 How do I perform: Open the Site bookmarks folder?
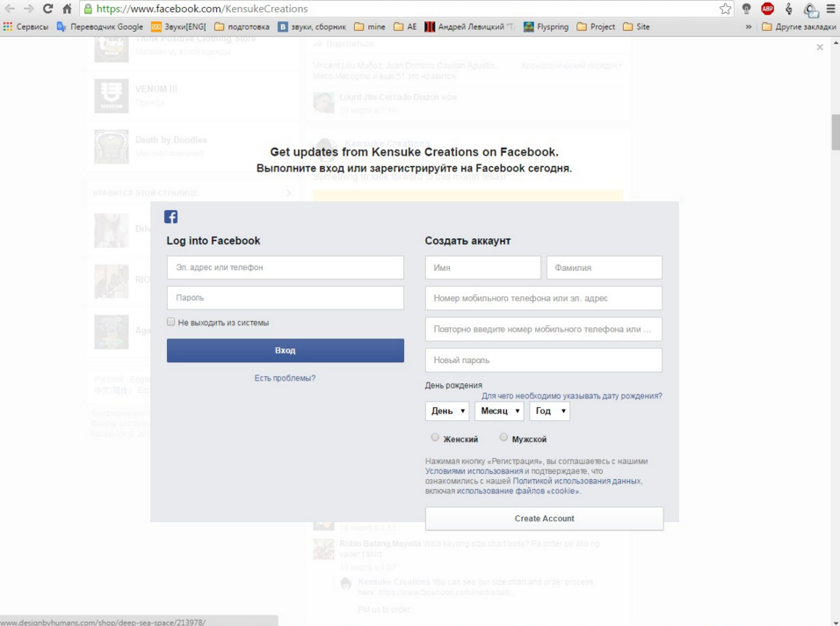pyautogui.click(x=636, y=26)
